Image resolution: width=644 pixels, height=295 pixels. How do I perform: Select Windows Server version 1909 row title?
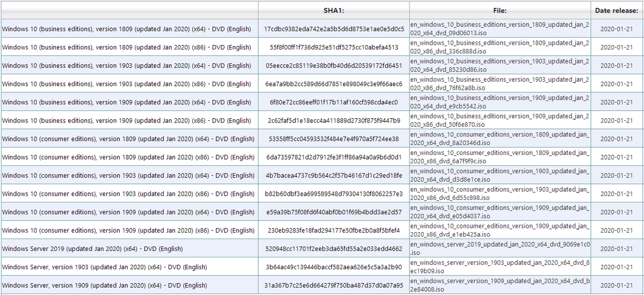click(x=104, y=285)
